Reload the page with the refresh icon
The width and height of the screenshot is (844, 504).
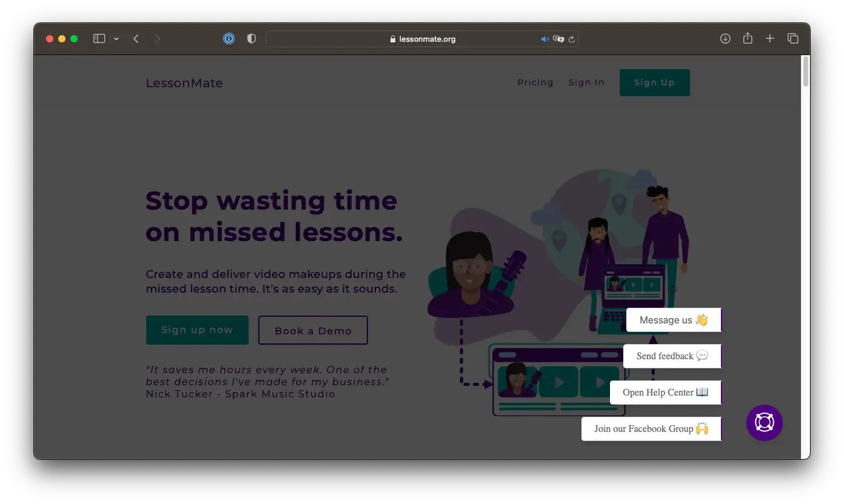pyautogui.click(x=571, y=39)
